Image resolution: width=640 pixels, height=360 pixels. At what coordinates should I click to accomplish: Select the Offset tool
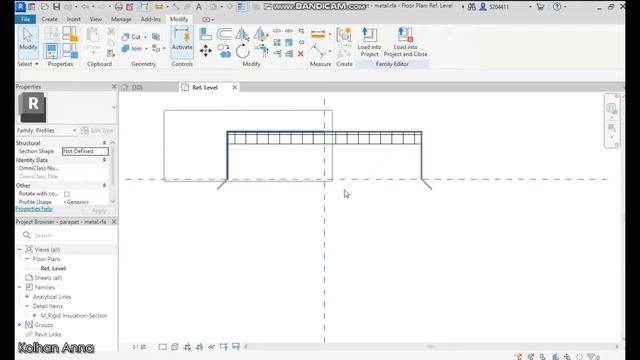224,34
